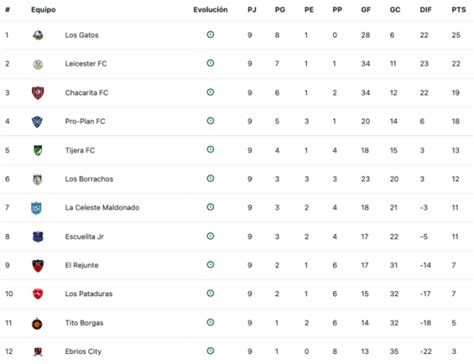Image resolution: width=474 pixels, height=364 pixels.
Task: Select the Leicester FC team name
Action: pos(86,64)
